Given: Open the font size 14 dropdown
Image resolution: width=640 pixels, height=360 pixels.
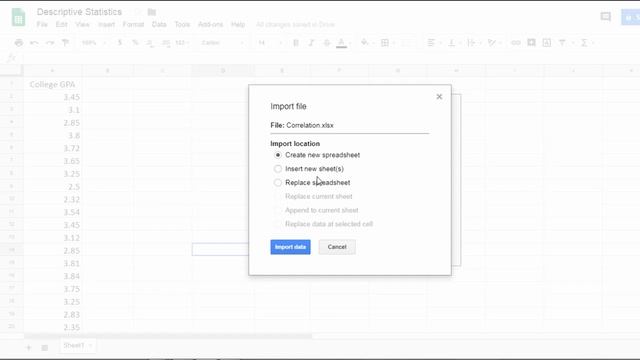Looking at the screenshot, I should [269, 42].
